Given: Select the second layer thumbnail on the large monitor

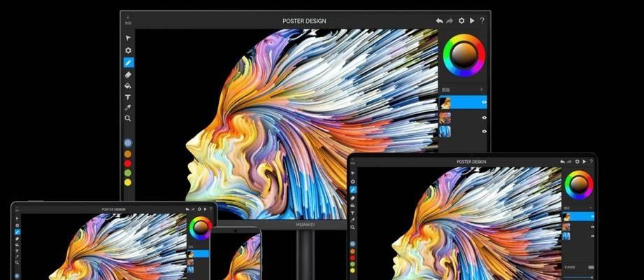Looking at the screenshot, I should click(x=445, y=118).
